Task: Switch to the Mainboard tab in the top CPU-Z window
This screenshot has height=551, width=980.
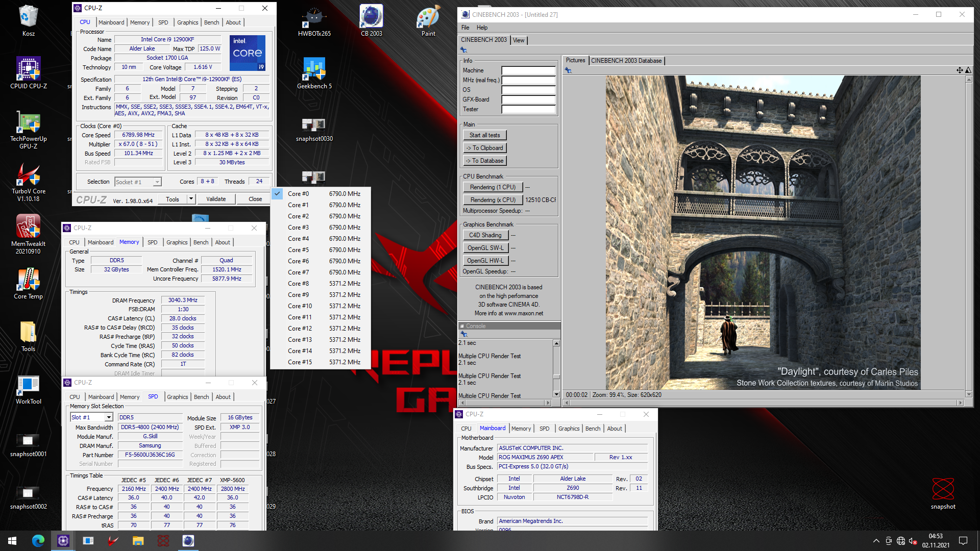Action: coord(111,22)
